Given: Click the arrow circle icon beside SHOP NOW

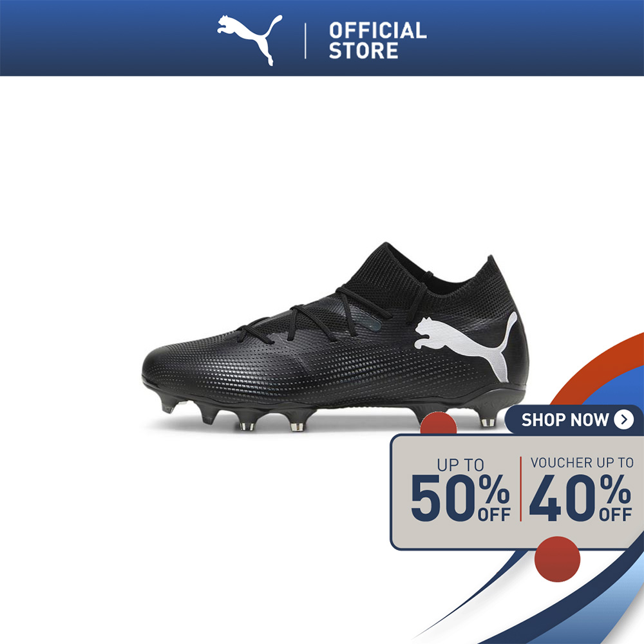Looking at the screenshot, I should tap(624, 420).
